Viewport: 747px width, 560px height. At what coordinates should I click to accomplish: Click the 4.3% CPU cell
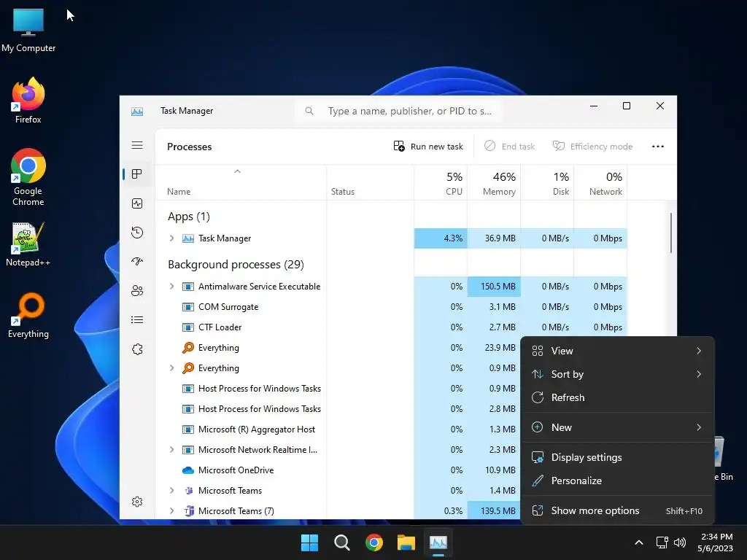point(441,238)
